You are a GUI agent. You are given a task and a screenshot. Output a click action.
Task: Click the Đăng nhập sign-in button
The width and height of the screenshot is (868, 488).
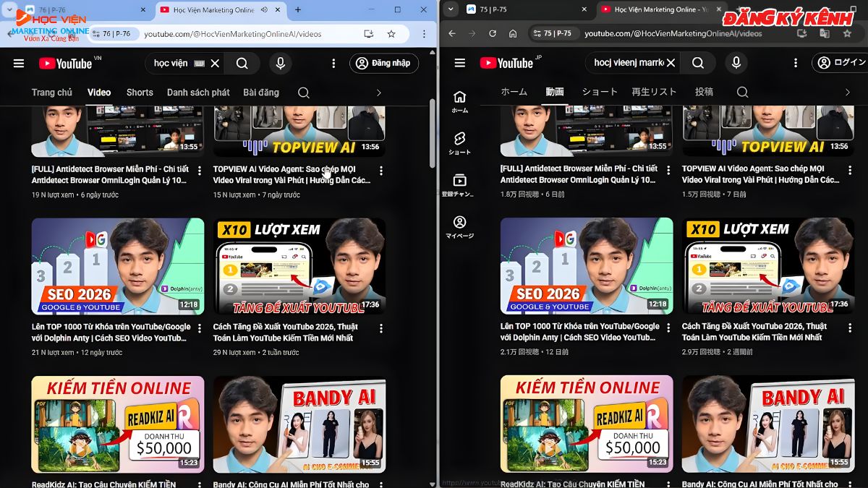[384, 63]
